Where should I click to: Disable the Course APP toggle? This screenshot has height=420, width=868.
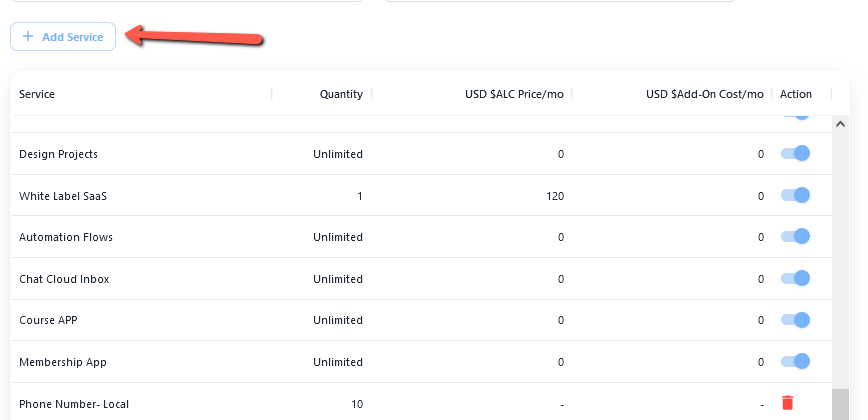[796, 320]
